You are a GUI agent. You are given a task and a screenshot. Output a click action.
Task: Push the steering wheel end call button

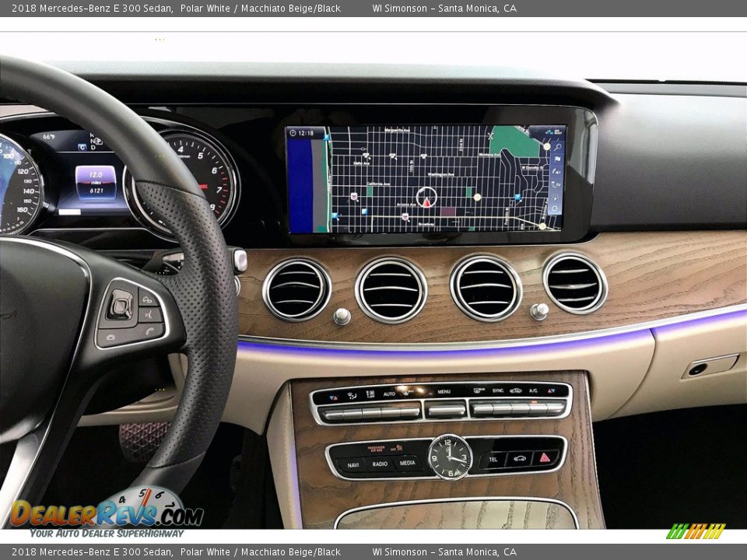coord(111,338)
